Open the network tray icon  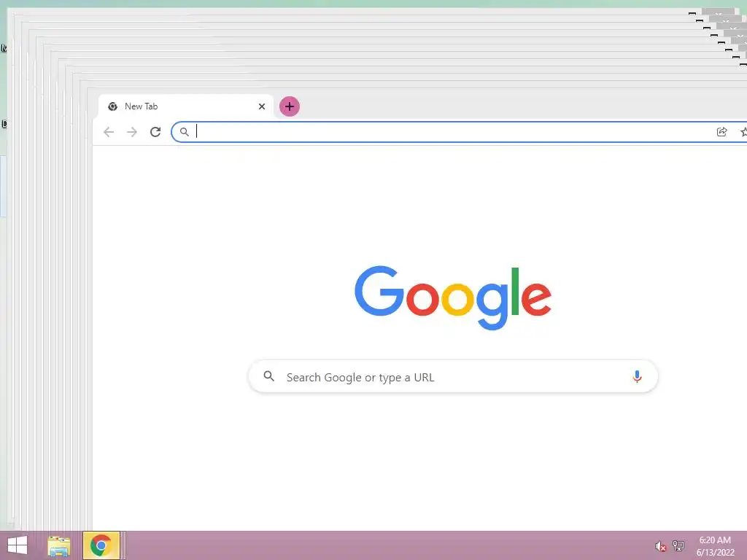point(678,545)
